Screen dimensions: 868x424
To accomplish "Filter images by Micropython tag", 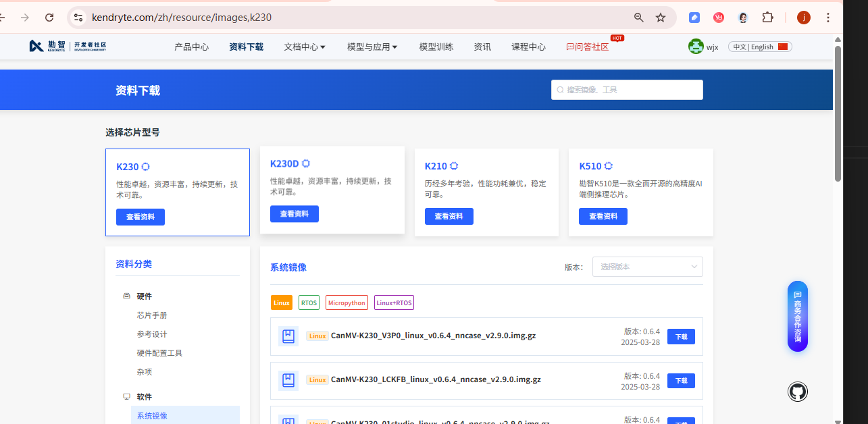I will tap(347, 302).
